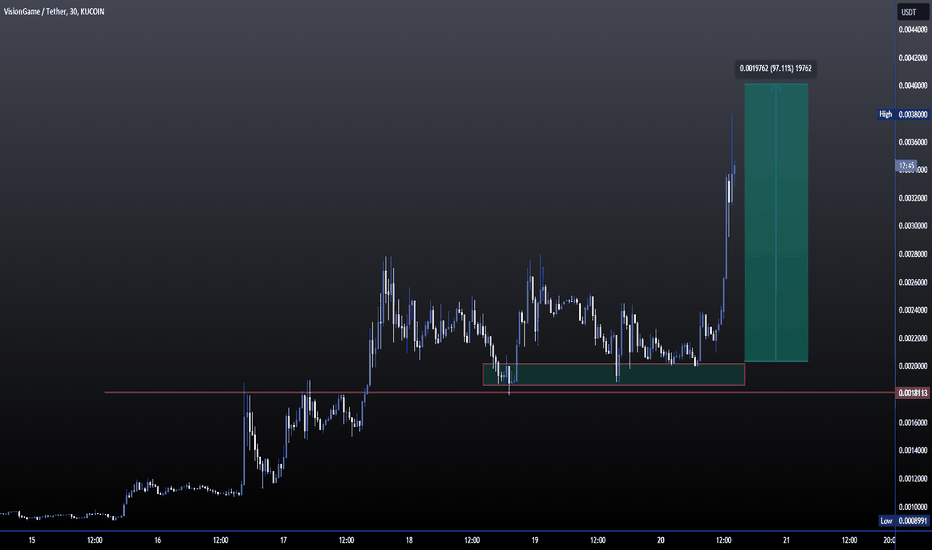The image size is (932, 550).
Task: Click the 0.0042000 price axis label
Action: click(x=912, y=58)
